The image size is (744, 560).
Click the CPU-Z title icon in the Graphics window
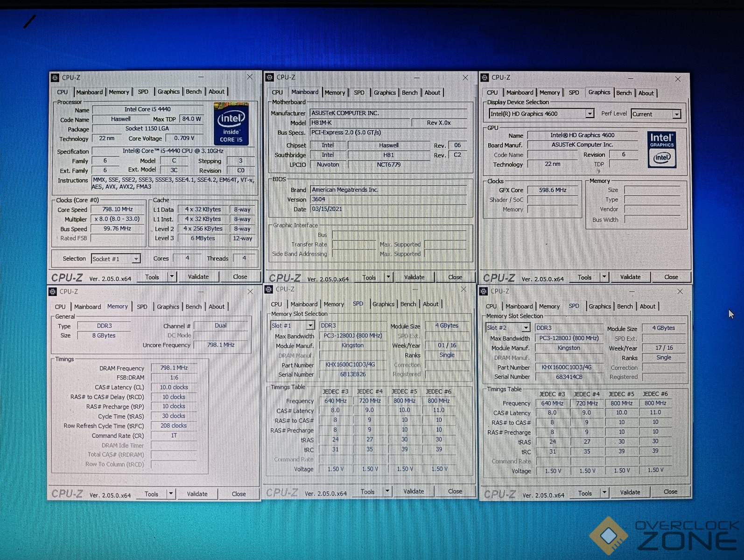tap(485, 77)
